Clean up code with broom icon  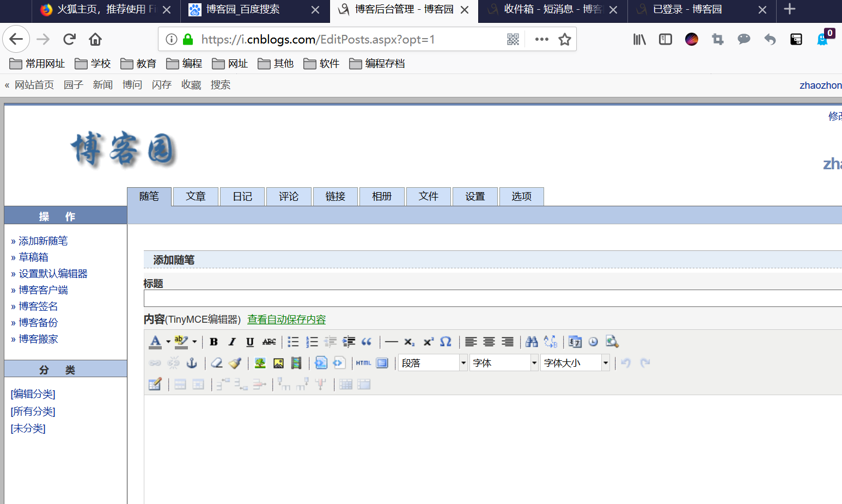[x=235, y=363]
